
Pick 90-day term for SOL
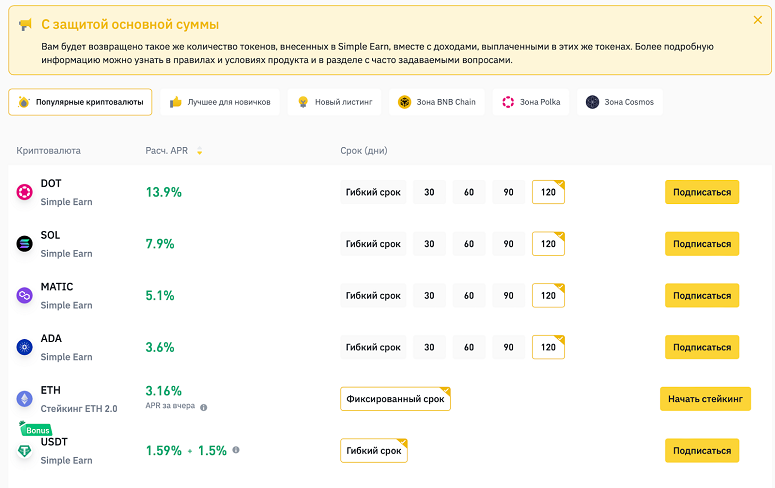coord(509,244)
